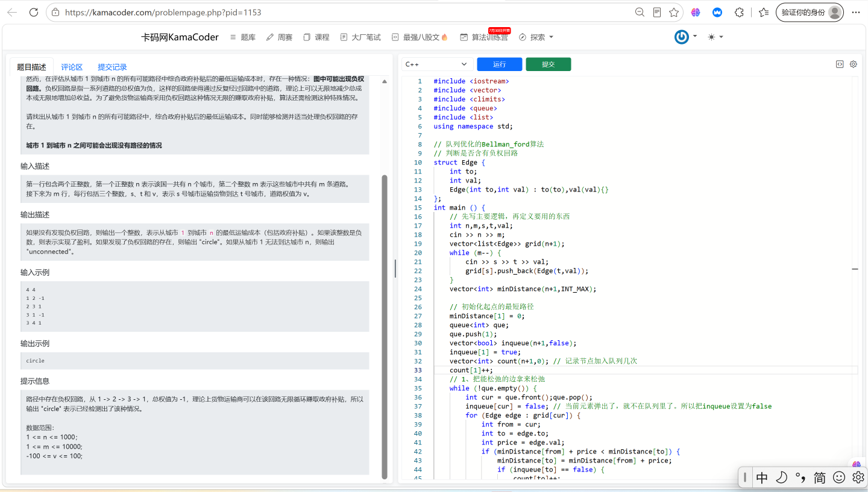Open the favorites list icon
The width and height of the screenshot is (868, 492).
764,12
